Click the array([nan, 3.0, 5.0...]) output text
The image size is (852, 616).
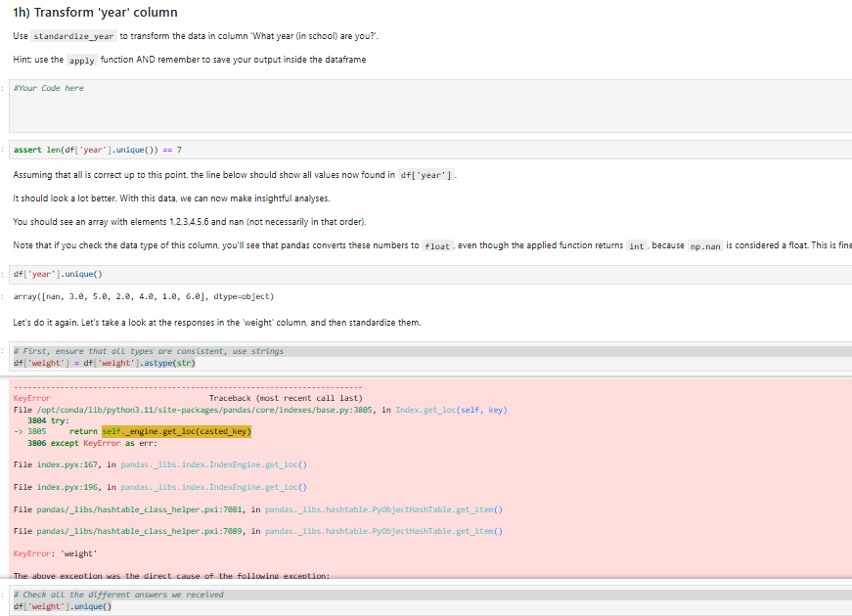tap(144, 296)
